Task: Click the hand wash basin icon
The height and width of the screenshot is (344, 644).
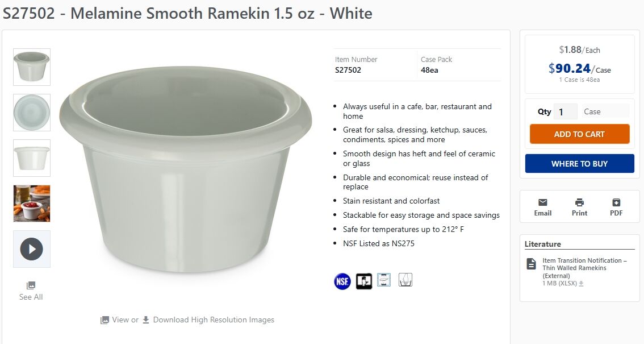Action: click(x=405, y=280)
